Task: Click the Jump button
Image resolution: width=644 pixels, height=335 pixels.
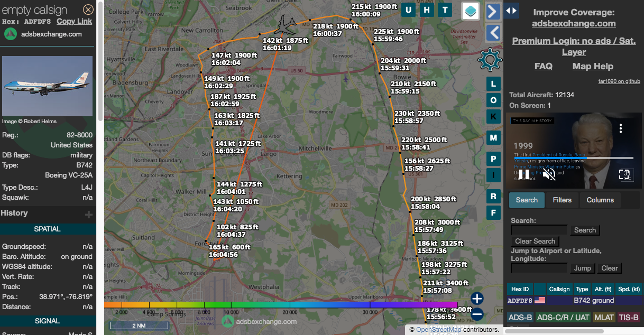Action: (583, 268)
